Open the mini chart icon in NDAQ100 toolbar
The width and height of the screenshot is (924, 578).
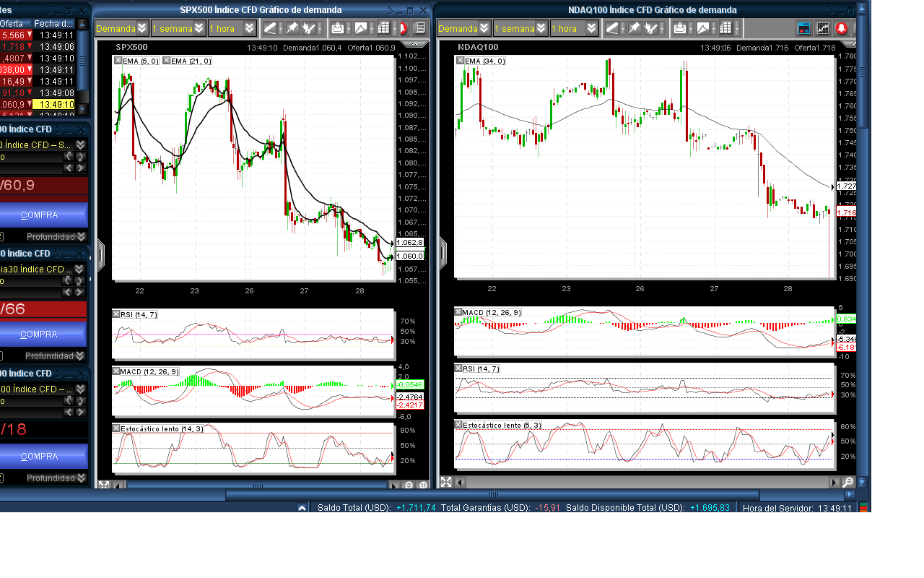click(823, 29)
